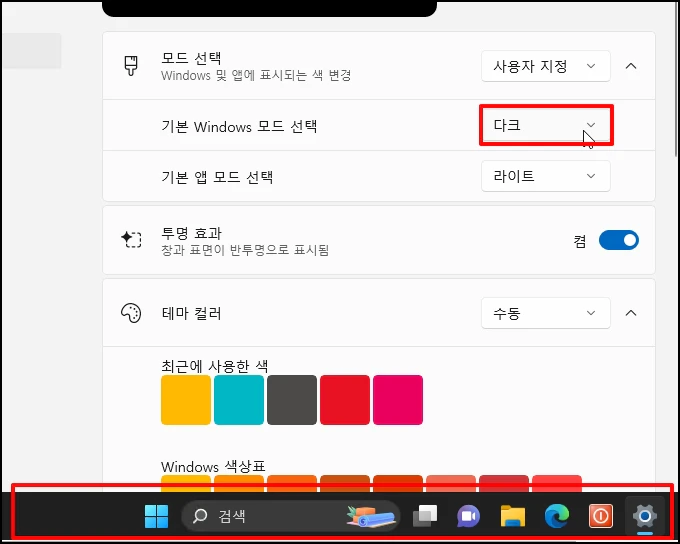Open File Explorer from the taskbar
Image resolution: width=680 pixels, height=544 pixels.
click(x=513, y=516)
